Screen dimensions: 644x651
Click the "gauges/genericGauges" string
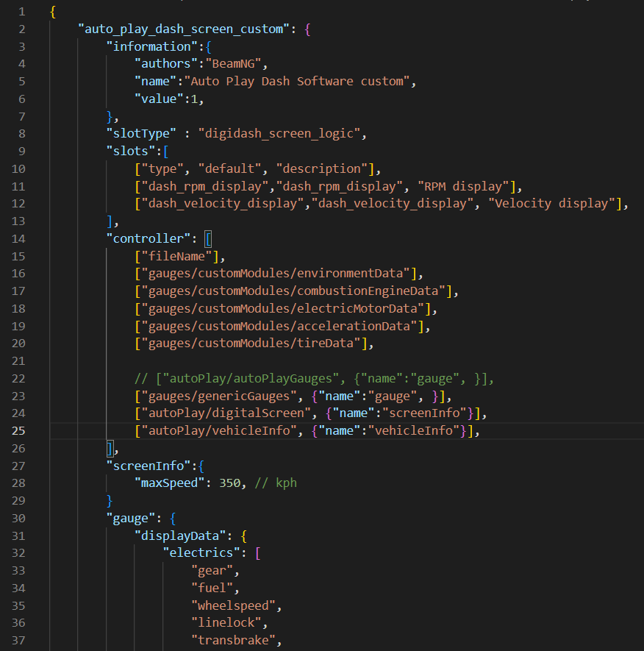pyautogui.click(x=219, y=396)
